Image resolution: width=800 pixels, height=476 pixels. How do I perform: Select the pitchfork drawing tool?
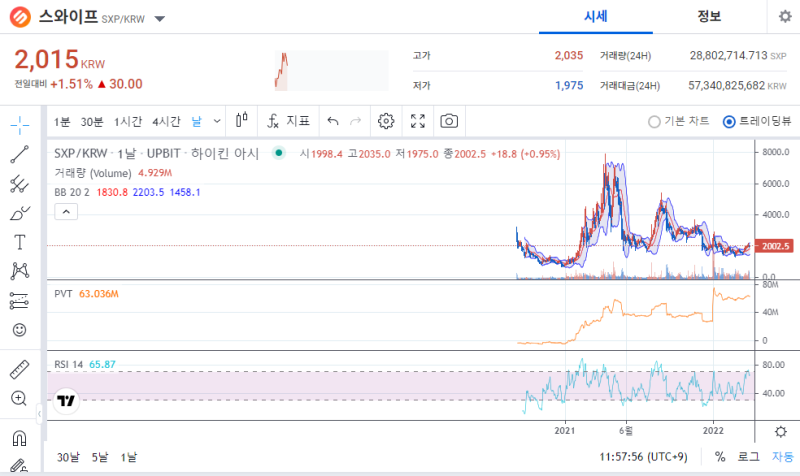tap(19, 184)
